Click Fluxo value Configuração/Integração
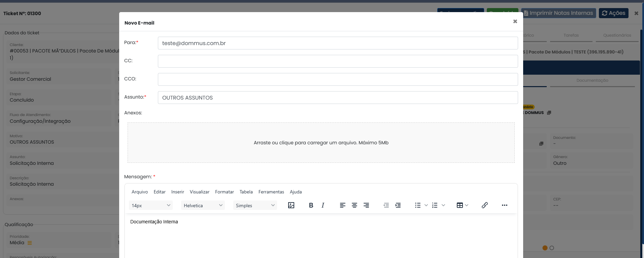This screenshot has width=644, height=258. [x=40, y=121]
